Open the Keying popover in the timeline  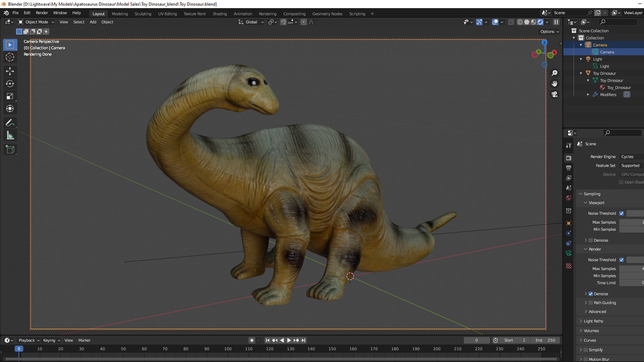coord(51,340)
